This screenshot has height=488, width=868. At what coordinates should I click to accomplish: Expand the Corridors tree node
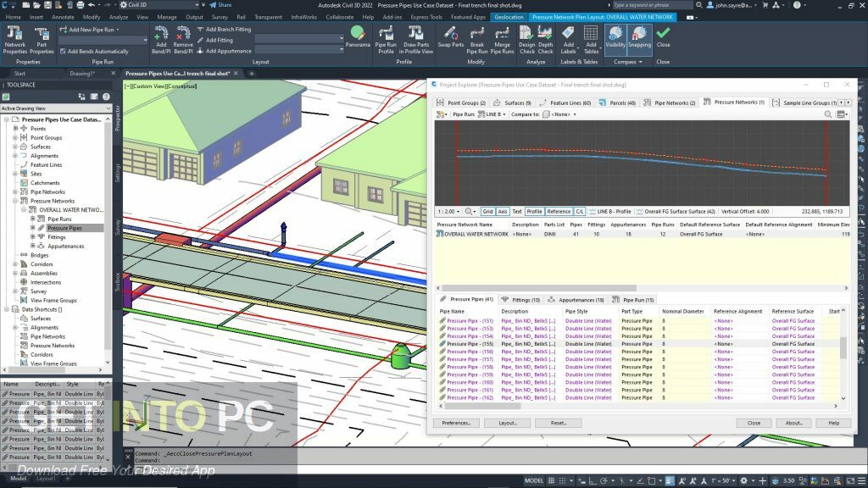coord(15,264)
